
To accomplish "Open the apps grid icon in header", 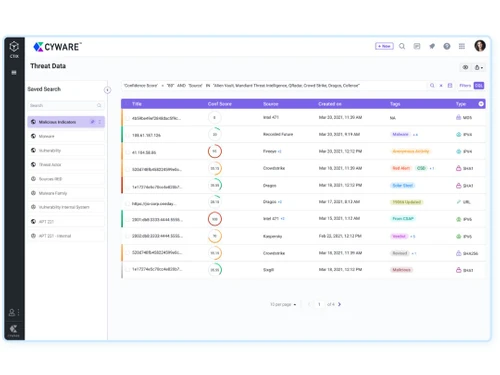I will click(462, 46).
